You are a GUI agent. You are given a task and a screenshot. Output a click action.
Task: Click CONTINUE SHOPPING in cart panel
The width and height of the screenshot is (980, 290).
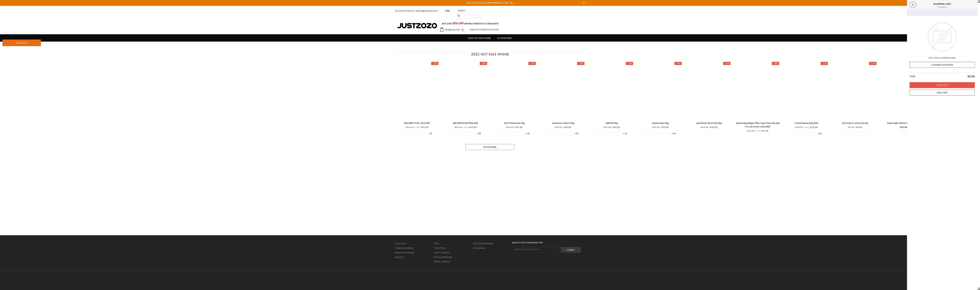coord(942,65)
